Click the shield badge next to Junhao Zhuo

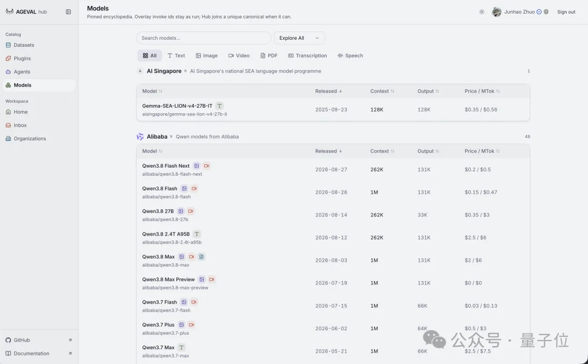[546, 12]
